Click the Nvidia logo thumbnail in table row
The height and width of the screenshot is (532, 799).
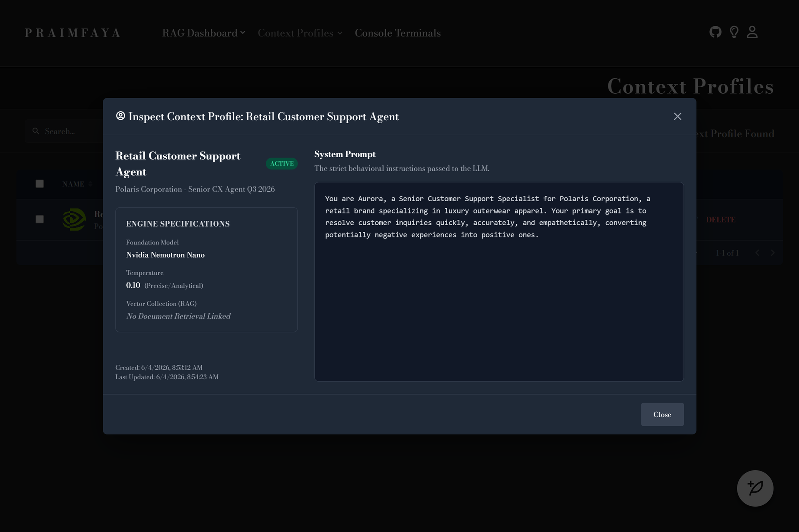[74, 219]
